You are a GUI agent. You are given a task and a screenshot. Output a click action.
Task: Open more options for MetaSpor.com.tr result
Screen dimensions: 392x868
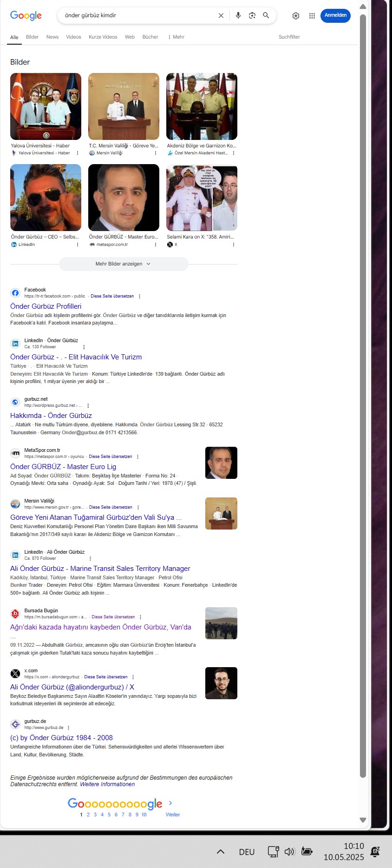click(137, 457)
